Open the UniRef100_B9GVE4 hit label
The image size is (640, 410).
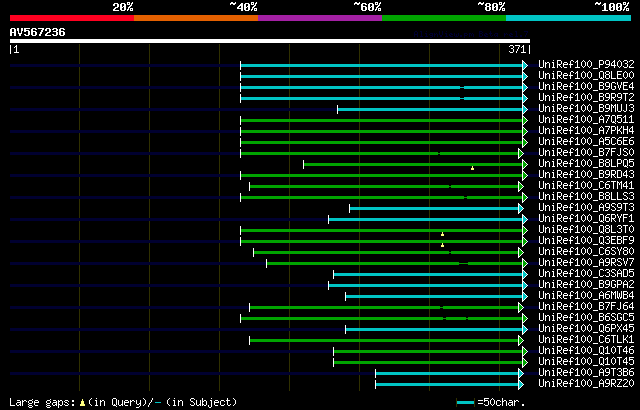click(586, 86)
